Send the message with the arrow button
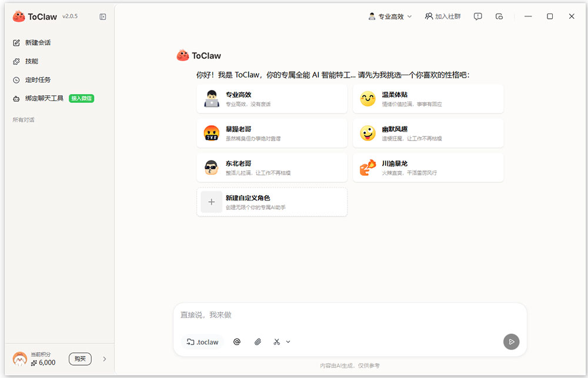 click(x=511, y=342)
